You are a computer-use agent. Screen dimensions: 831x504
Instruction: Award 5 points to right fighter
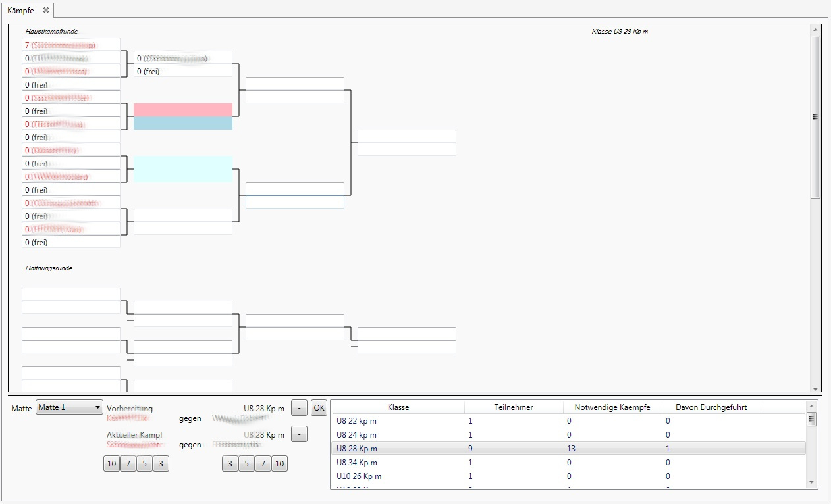pyautogui.click(x=247, y=464)
